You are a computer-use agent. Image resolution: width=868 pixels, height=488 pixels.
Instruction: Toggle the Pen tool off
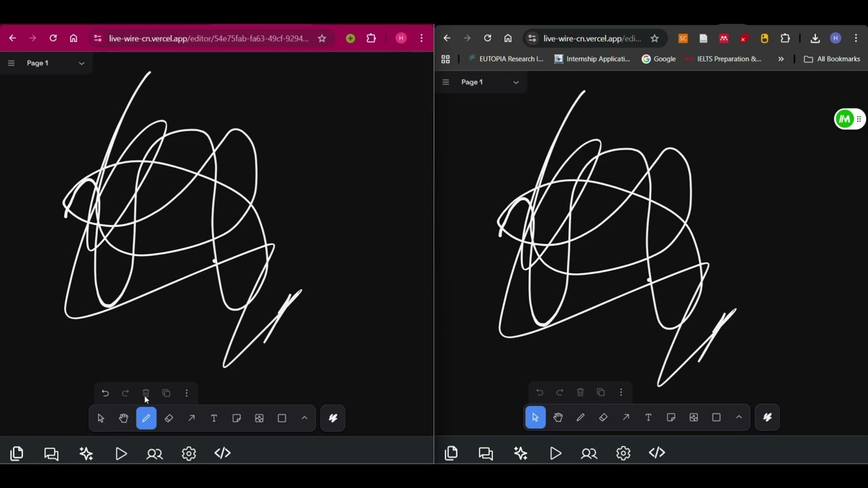[x=146, y=418]
